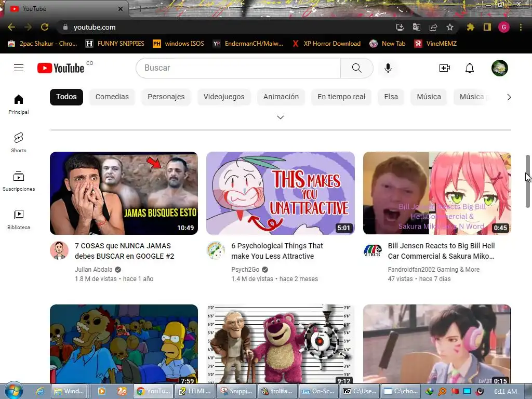The width and height of the screenshot is (532, 399).
Task: Open Chrome's three-dot menu
Action: click(x=521, y=27)
